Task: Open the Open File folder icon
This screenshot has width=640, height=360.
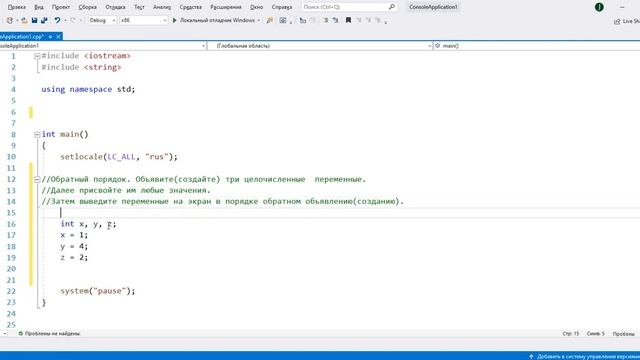Action: (x=24, y=20)
